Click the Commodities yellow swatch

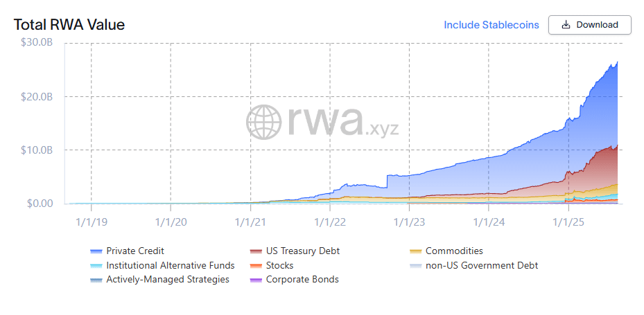tap(415, 251)
